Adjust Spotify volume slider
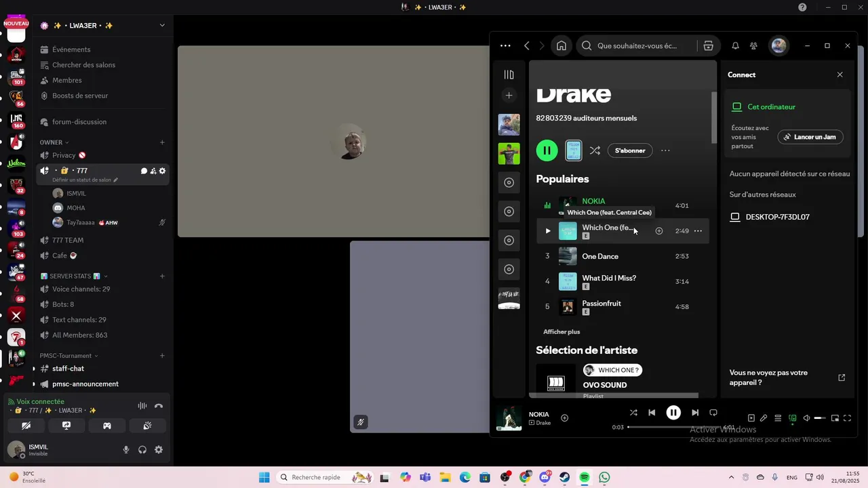The height and width of the screenshot is (488, 868). 820,418
